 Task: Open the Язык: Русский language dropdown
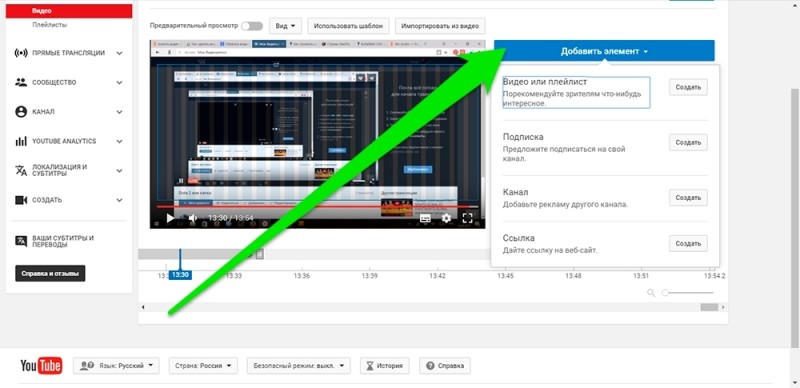click(116, 366)
